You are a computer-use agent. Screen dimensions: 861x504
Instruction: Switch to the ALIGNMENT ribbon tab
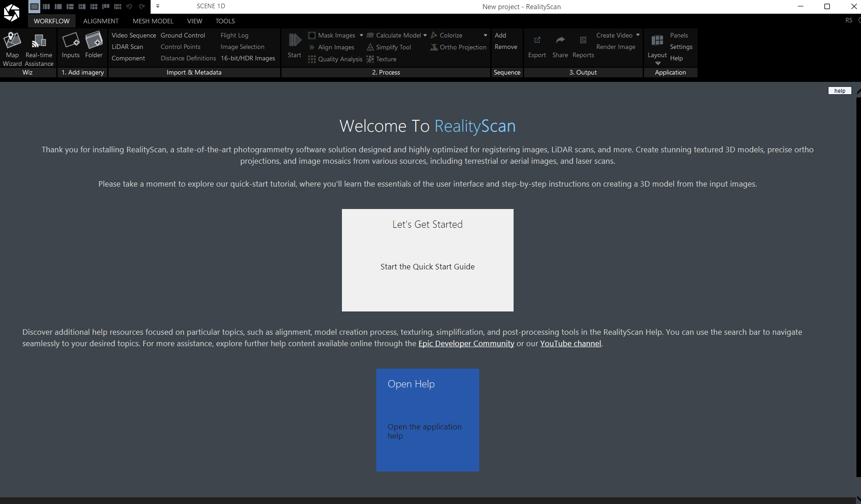(101, 21)
